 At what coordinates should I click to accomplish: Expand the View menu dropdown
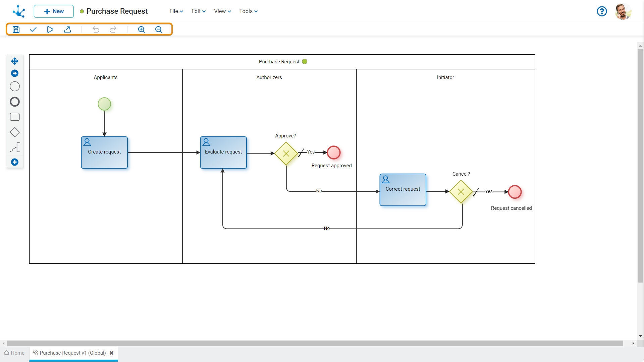click(221, 11)
